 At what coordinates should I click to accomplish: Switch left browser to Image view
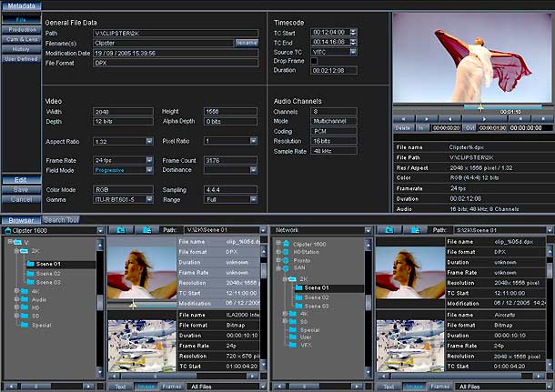(146, 387)
